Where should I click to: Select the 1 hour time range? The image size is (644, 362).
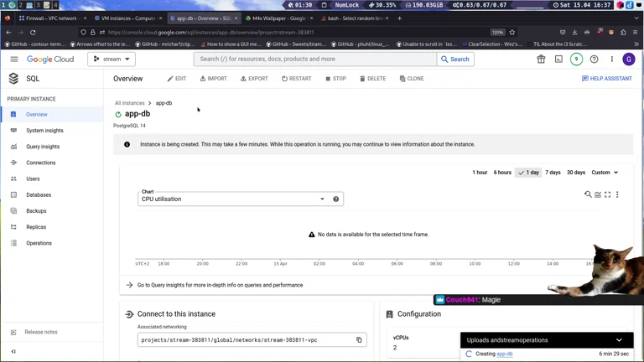tap(480, 173)
